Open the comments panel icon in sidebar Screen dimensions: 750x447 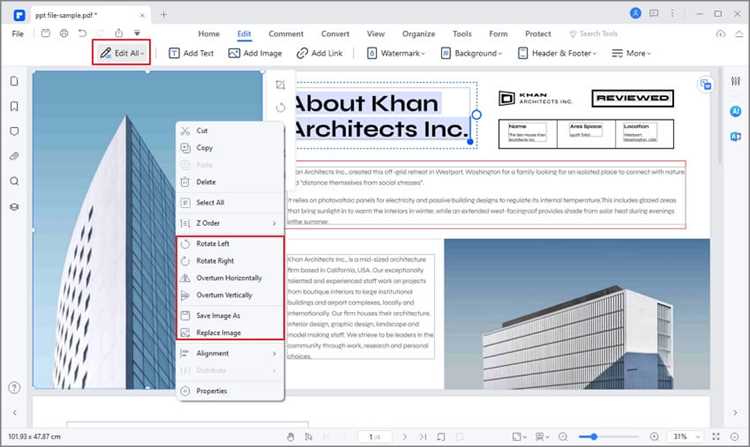(14, 131)
